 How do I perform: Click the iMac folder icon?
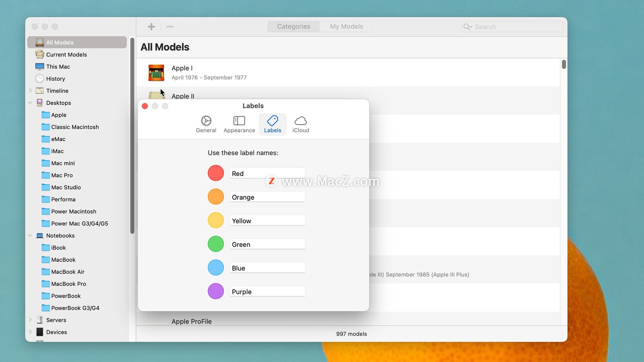pyautogui.click(x=46, y=151)
